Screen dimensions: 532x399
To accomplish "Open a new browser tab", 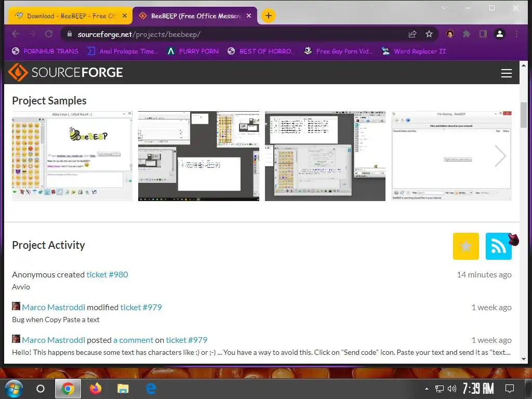I will click(268, 16).
